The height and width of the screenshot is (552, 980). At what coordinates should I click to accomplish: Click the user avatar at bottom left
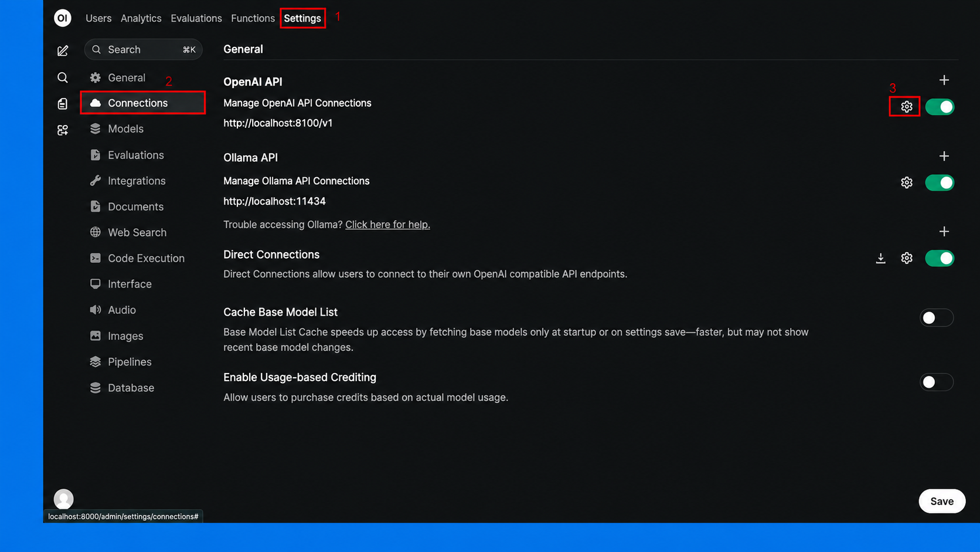click(64, 499)
